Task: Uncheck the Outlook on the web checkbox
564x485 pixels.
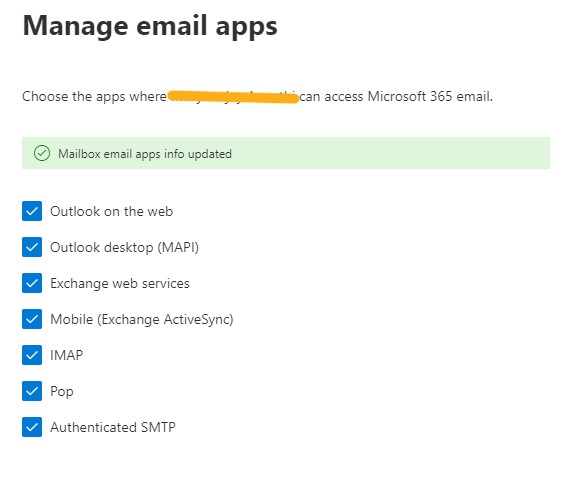Action: [x=32, y=211]
